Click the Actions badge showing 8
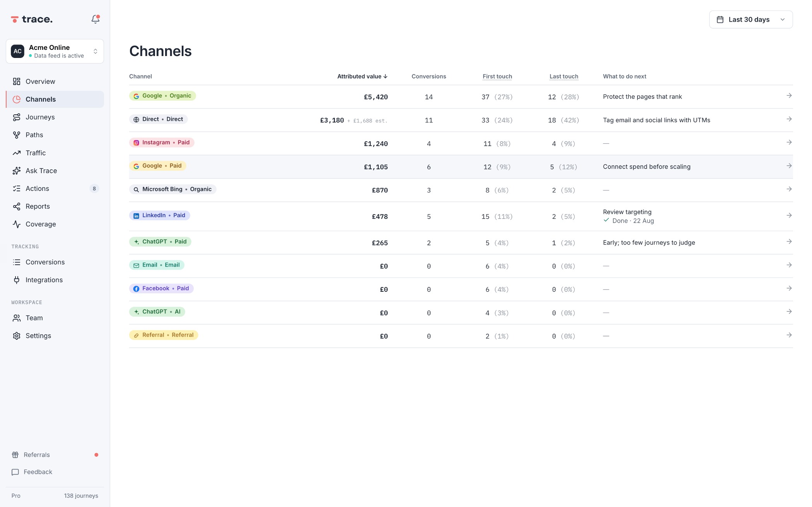 point(94,189)
